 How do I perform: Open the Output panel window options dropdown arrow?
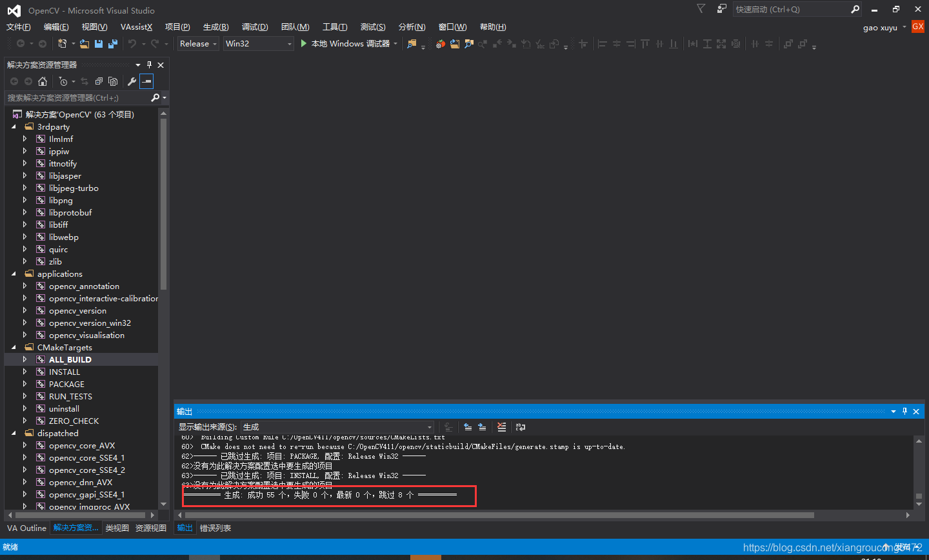coord(894,411)
